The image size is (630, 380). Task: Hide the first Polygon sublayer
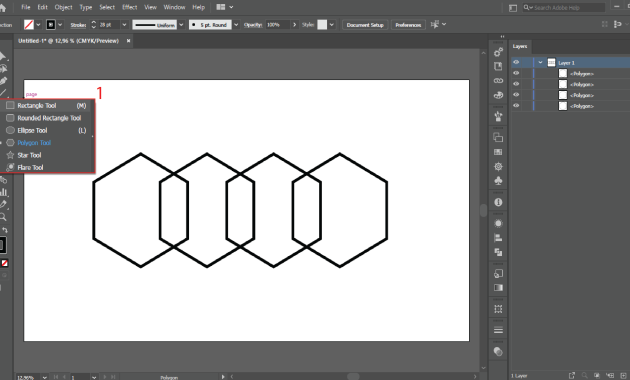[516, 73]
